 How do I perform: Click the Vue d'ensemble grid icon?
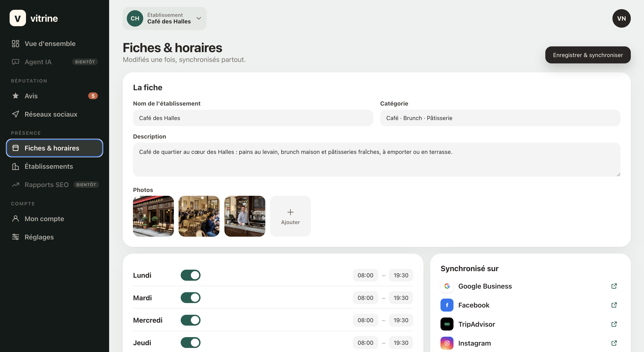16,44
